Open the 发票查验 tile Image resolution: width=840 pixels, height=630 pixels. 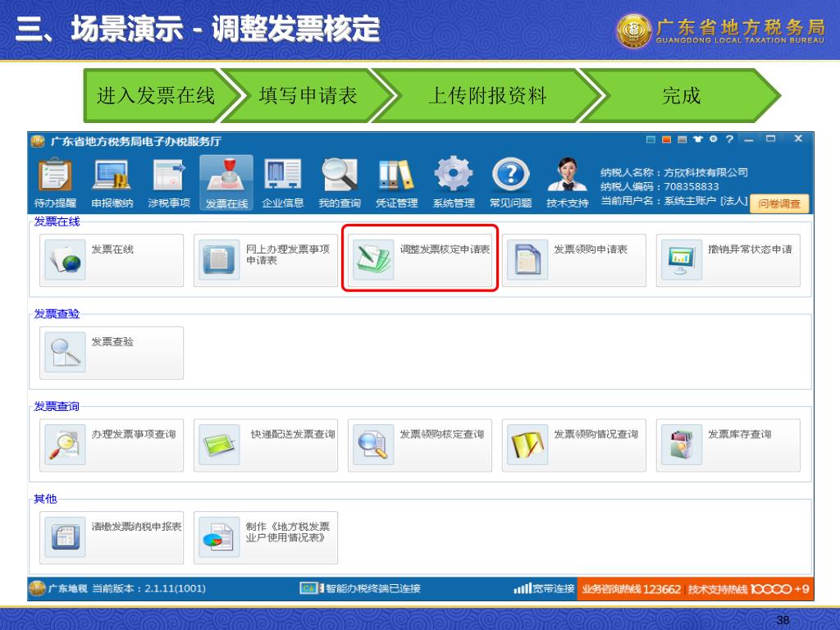pyautogui.click(x=112, y=353)
